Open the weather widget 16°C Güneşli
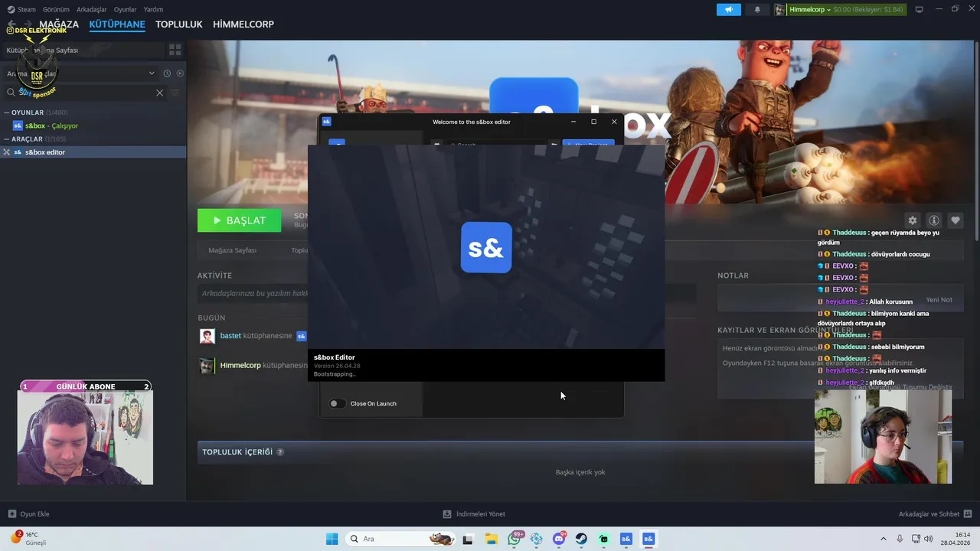The height and width of the screenshot is (551, 980). (29, 539)
